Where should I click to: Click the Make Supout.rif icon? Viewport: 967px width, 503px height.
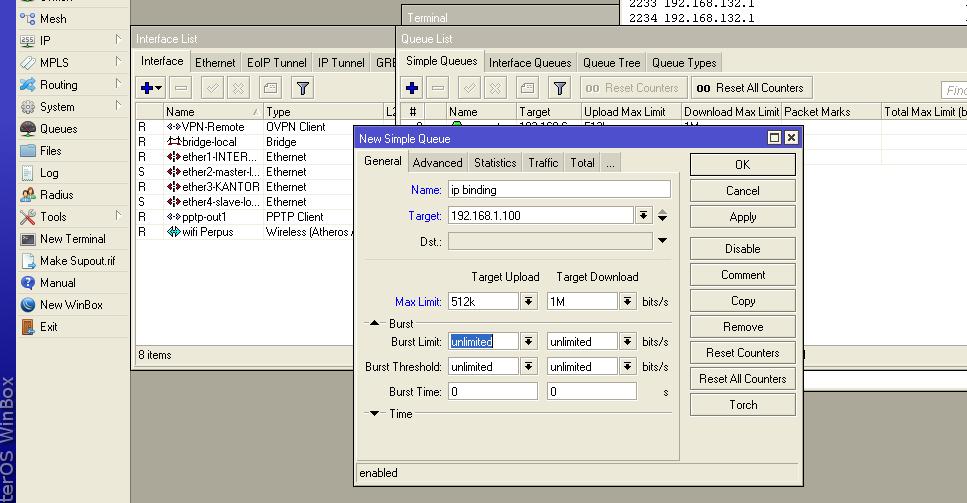coord(28,261)
